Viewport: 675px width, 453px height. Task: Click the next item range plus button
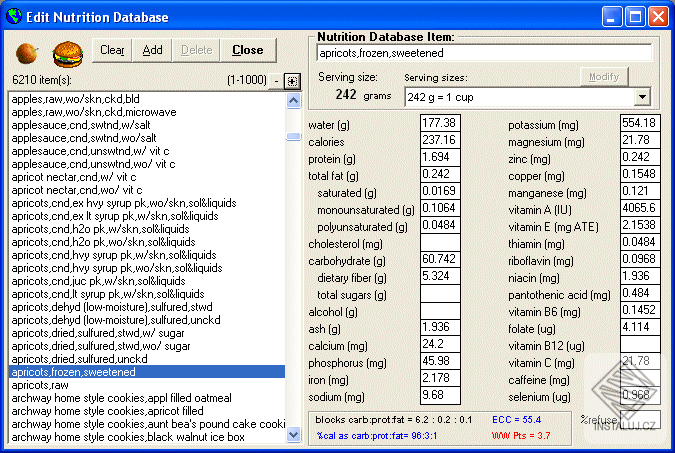point(291,80)
